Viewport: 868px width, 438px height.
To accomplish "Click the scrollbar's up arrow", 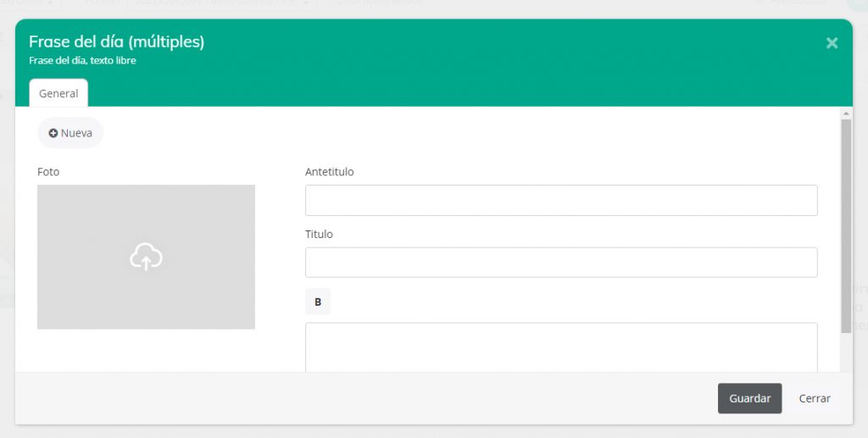I will point(846,113).
